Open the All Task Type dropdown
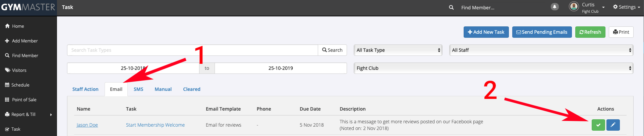Image resolution: width=644 pixels, height=136 pixels. pos(398,50)
